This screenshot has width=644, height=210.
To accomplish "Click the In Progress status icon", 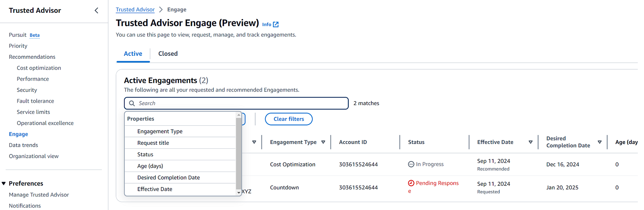I will (411, 164).
